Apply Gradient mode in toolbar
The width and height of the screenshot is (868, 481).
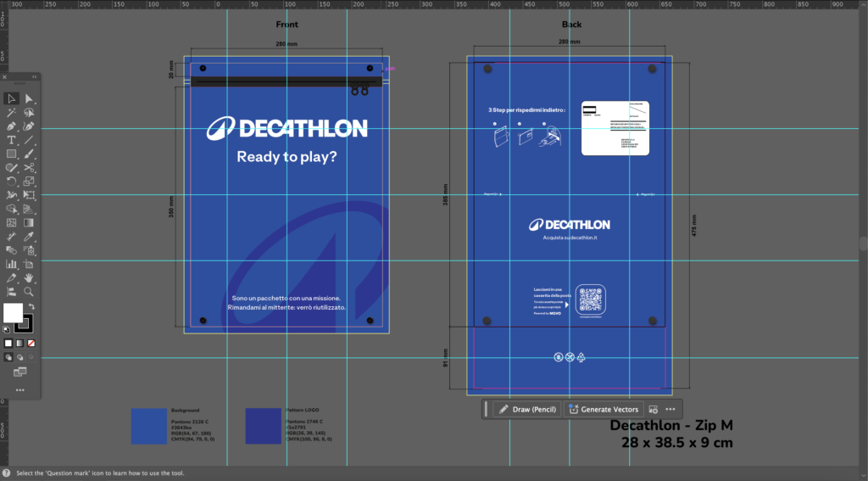pos(19,343)
